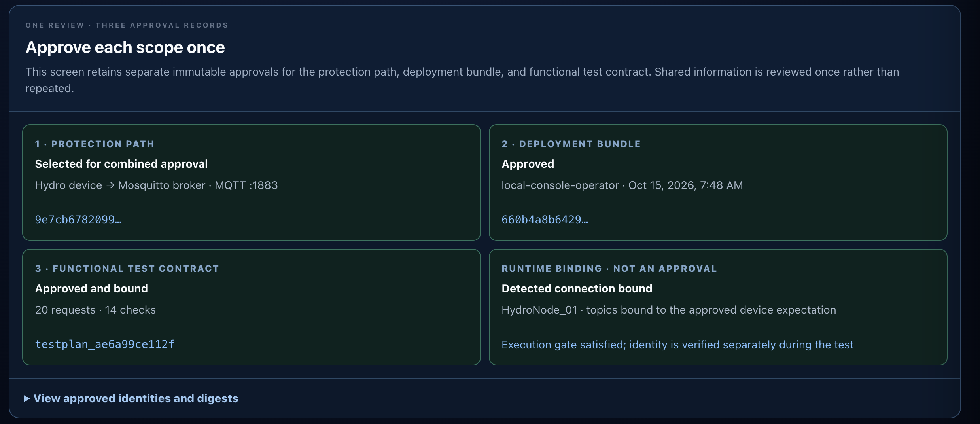
Task: Click 'Selected for combined approval' status
Action: point(121,164)
